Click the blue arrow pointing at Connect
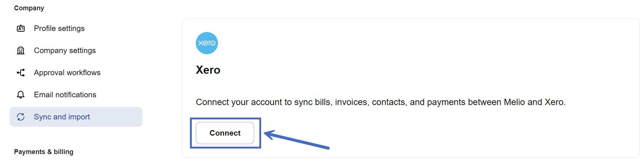The width and height of the screenshot is (644, 164). [x=296, y=140]
